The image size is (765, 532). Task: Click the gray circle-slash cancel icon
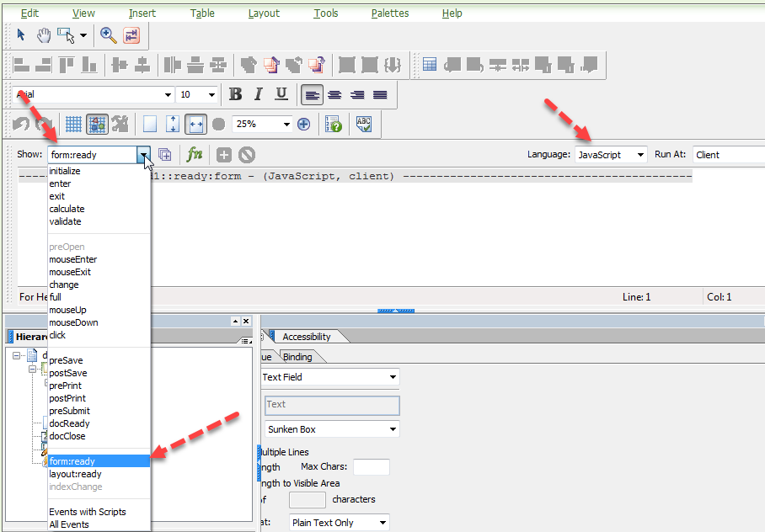click(247, 155)
